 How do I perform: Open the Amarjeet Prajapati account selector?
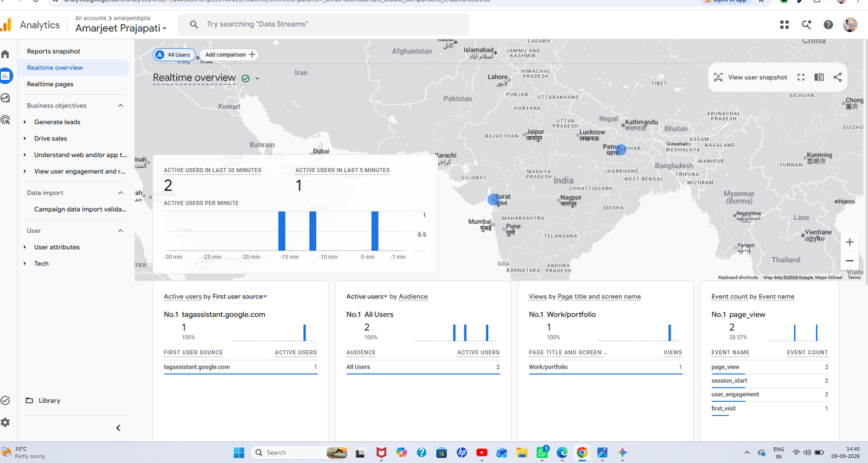pos(121,28)
